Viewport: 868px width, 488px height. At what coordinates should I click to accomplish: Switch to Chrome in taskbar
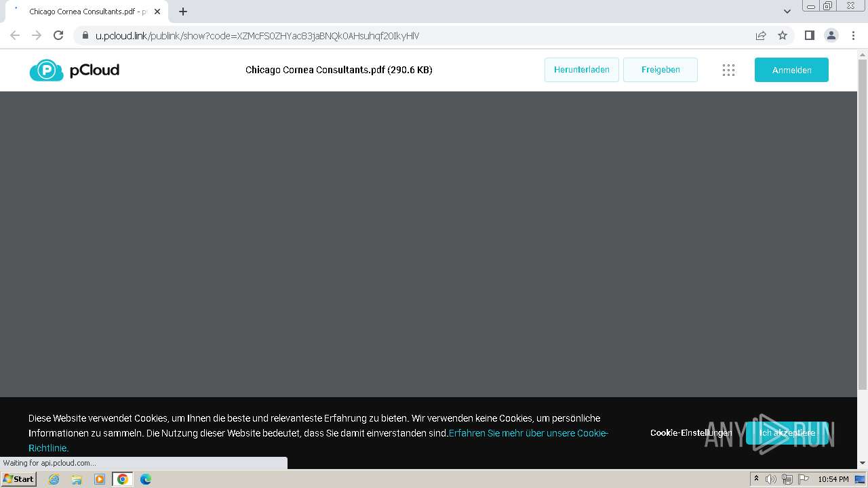pyautogui.click(x=123, y=479)
